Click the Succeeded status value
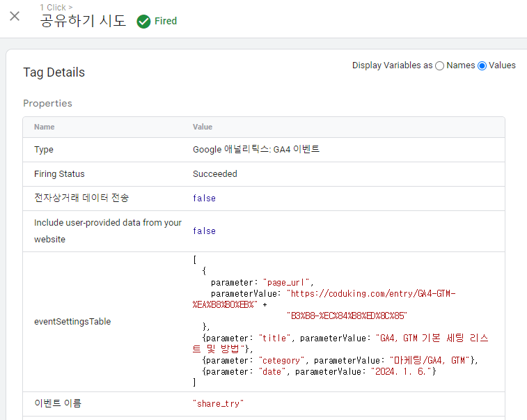527x420 pixels. coord(214,174)
